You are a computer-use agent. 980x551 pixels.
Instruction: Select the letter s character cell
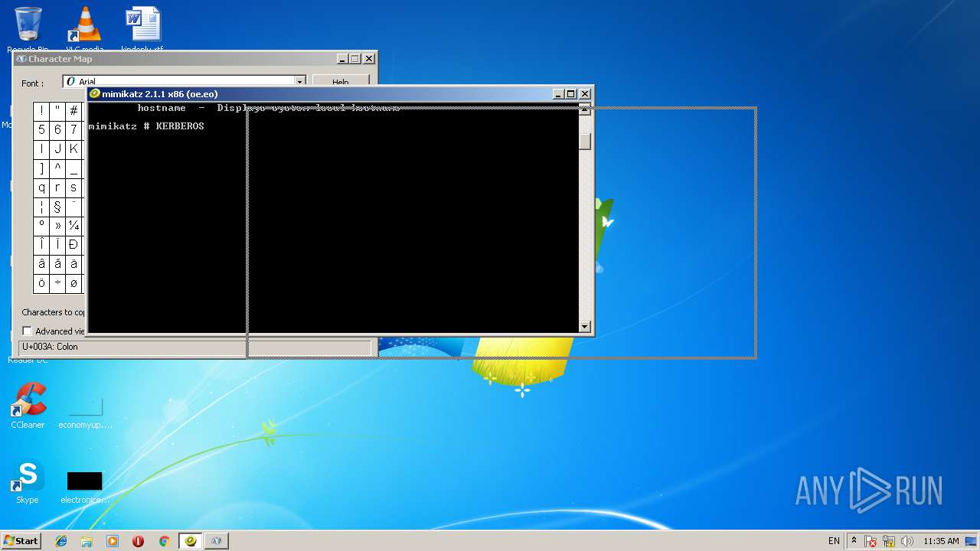coord(73,187)
